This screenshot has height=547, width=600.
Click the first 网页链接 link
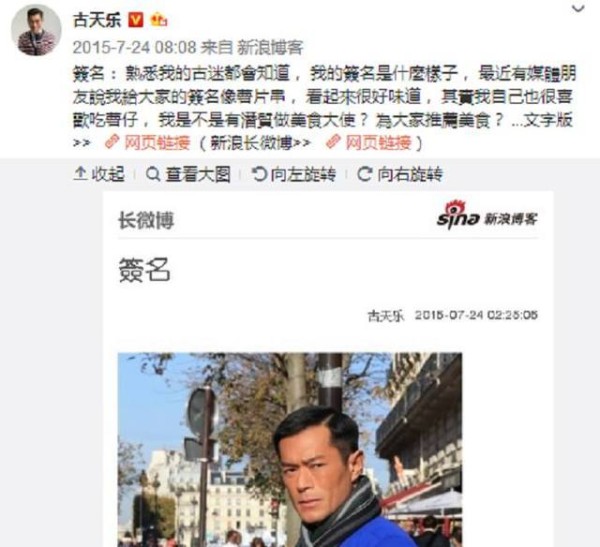pyautogui.click(x=158, y=143)
